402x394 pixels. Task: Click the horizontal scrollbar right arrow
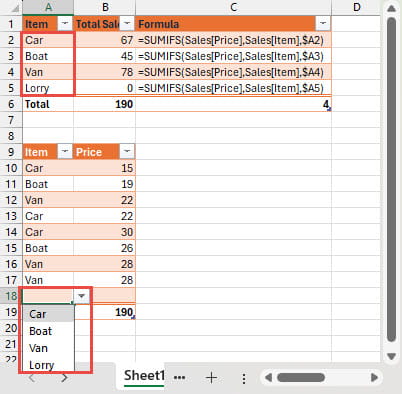[374, 377]
